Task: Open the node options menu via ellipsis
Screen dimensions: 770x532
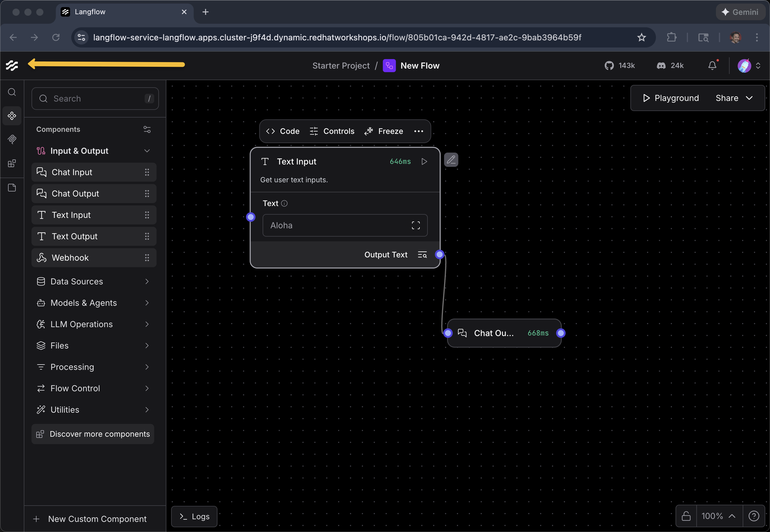Action: click(x=419, y=131)
